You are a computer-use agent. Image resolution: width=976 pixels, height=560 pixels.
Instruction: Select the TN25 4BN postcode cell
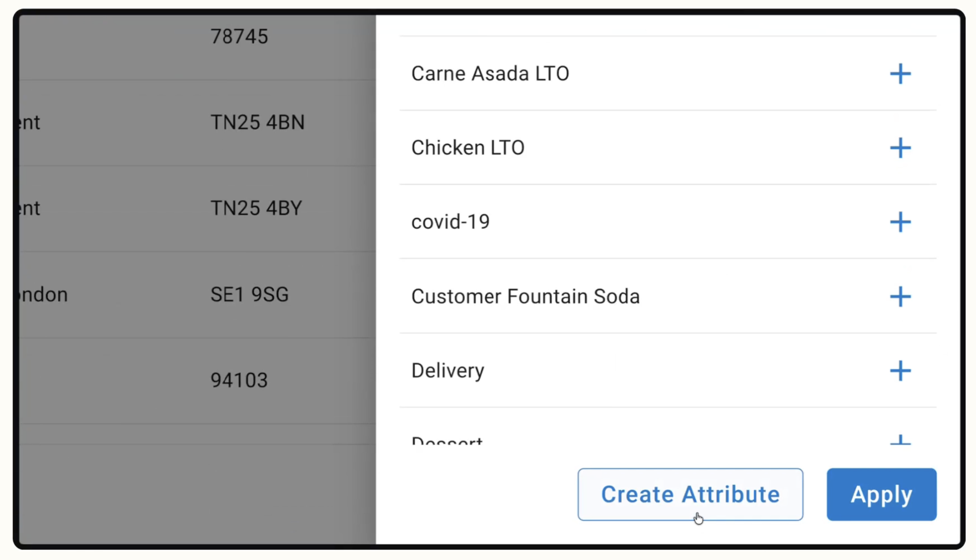coord(257,122)
